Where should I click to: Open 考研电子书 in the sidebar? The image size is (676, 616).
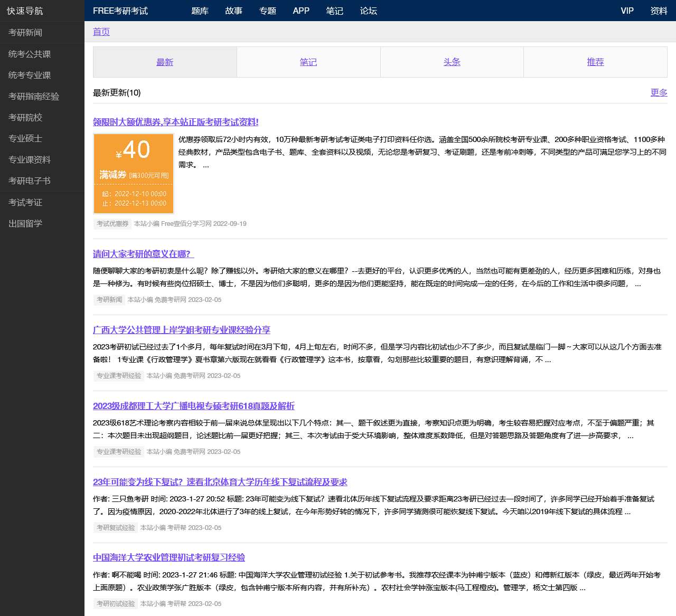click(x=42, y=181)
